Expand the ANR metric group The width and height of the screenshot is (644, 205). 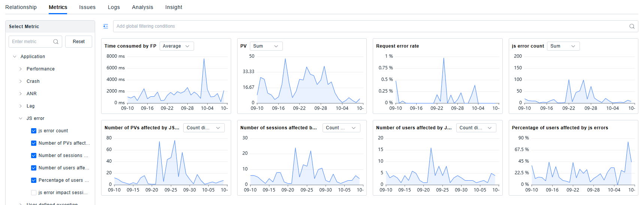(x=21, y=94)
